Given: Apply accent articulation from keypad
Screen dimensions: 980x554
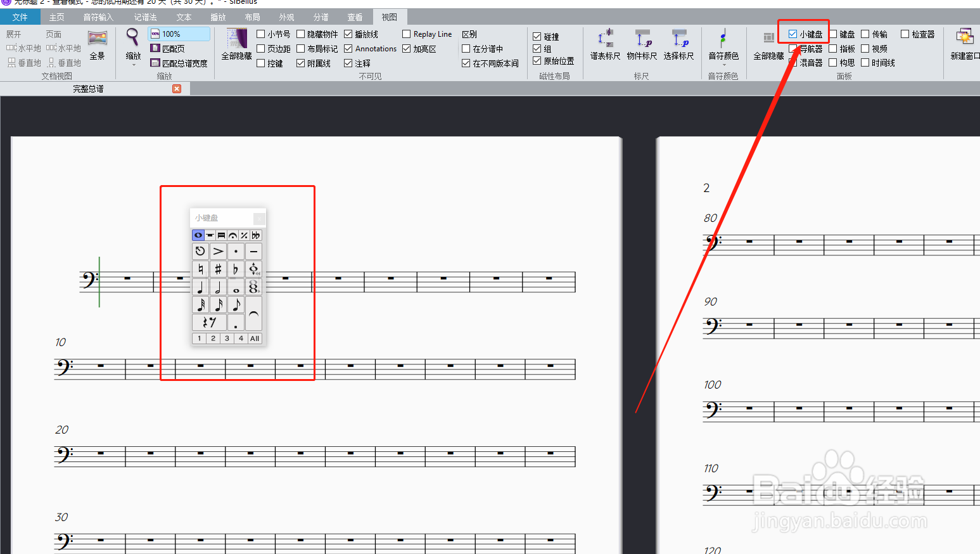Looking at the screenshot, I should click(218, 251).
